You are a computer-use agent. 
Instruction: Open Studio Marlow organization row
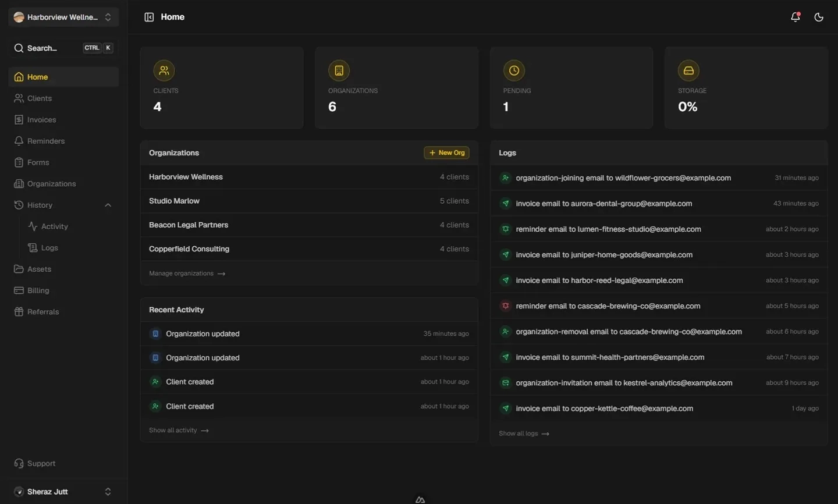point(309,201)
